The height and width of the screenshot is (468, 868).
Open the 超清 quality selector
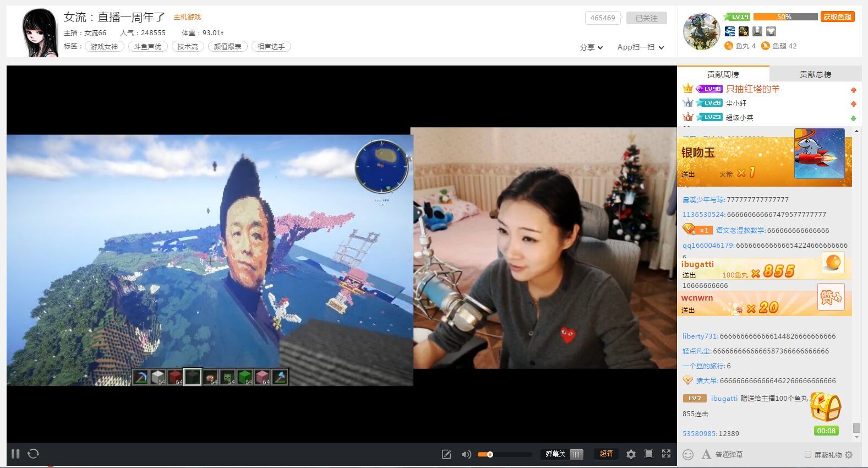point(606,454)
